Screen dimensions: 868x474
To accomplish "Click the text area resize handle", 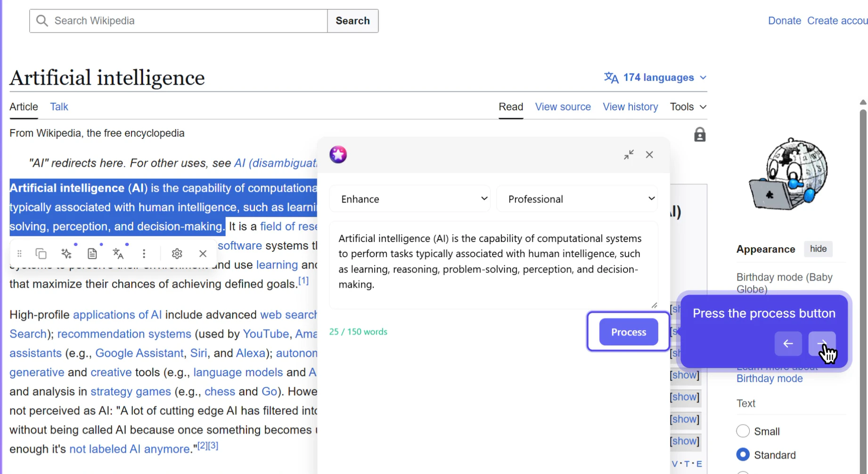I will pyautogui.click(x=654, y=305).
